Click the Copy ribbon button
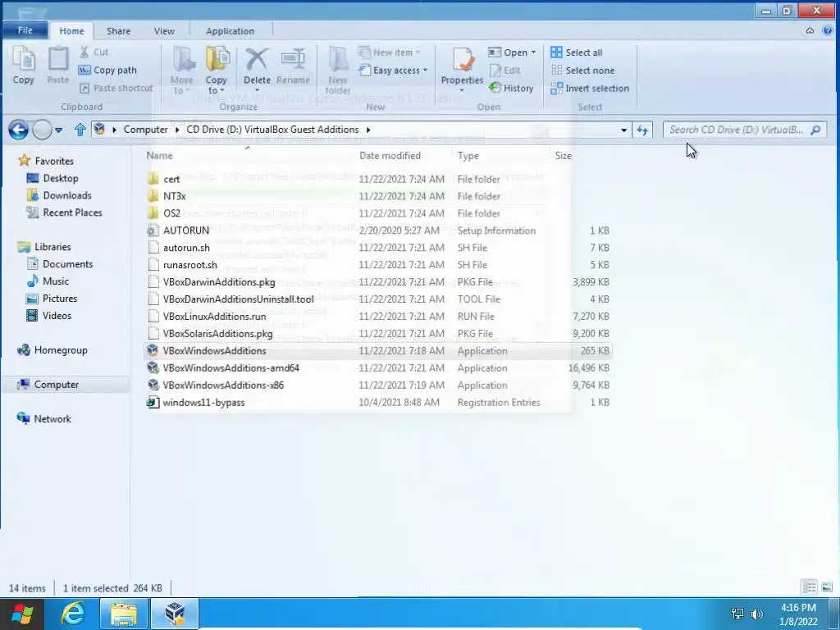Image resolution: width=840 pixels, height=630 pixels. [x=24, y=65]
